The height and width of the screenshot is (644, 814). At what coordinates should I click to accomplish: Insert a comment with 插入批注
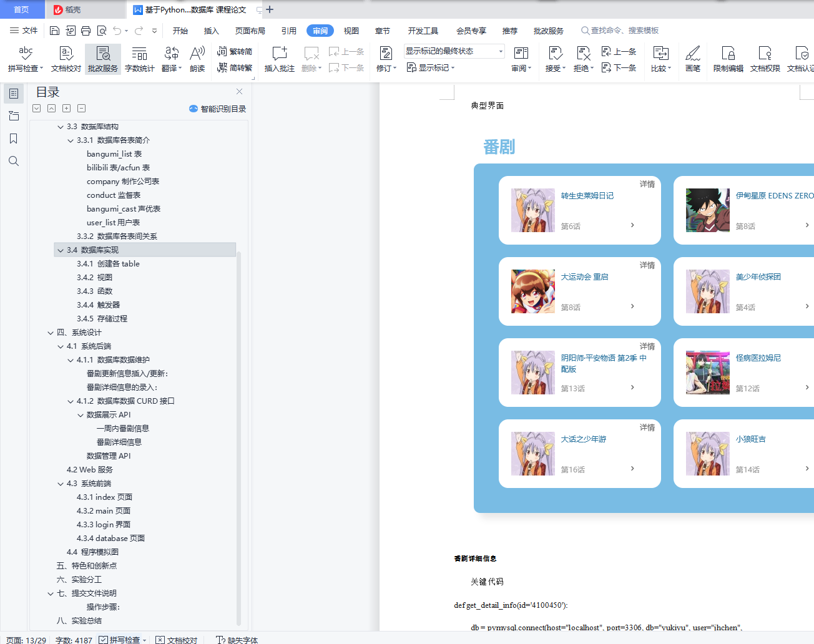pyautogui.click(x=279, y=59)
